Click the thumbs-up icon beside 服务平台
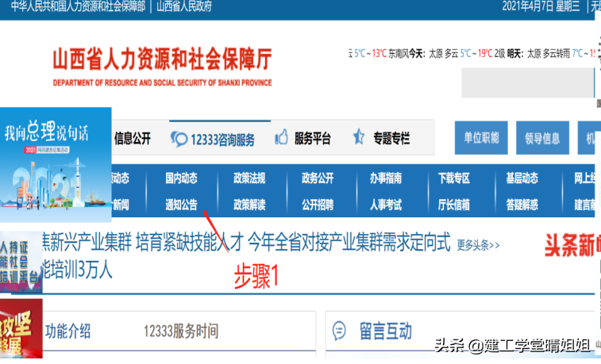 pos(280,138)
